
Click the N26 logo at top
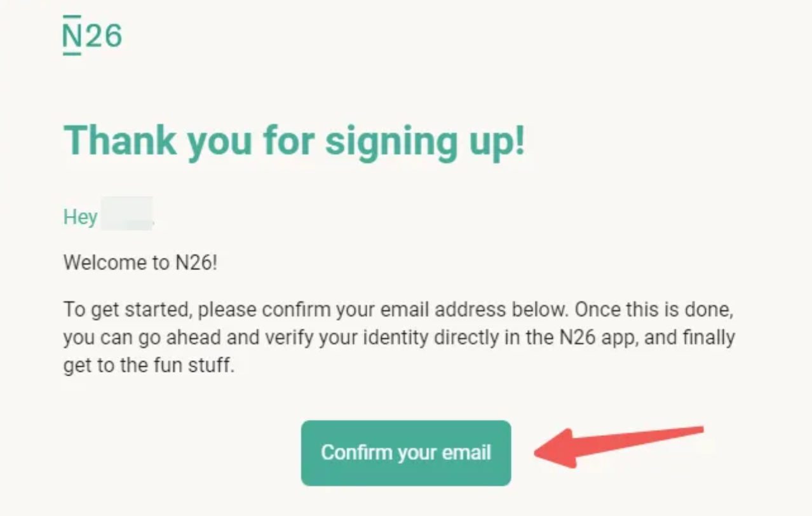point(92,36)
